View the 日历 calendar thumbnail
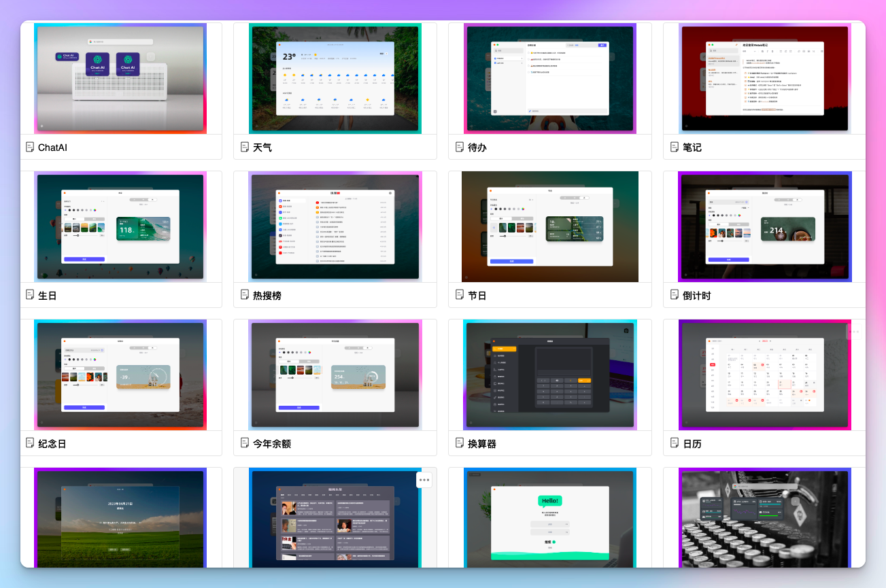The image size is (886, 588). coord(765,375)
